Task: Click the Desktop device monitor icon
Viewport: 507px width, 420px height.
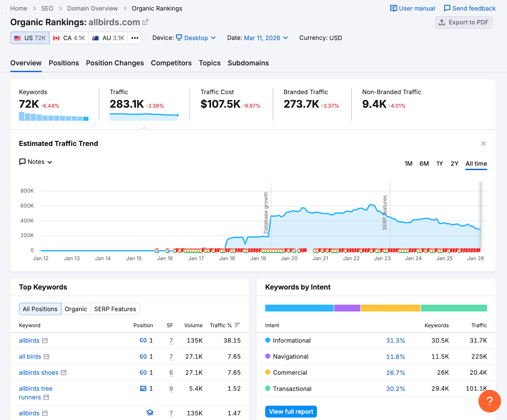Action: click(x=178, y=38)
